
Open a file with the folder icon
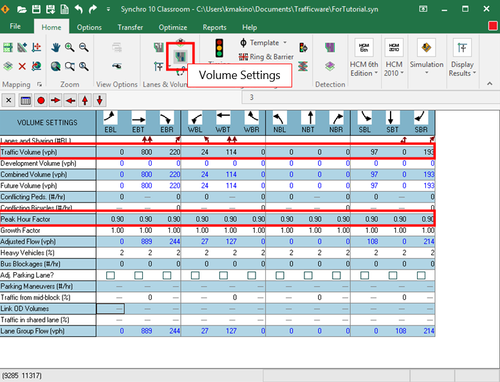coord(22,9)
